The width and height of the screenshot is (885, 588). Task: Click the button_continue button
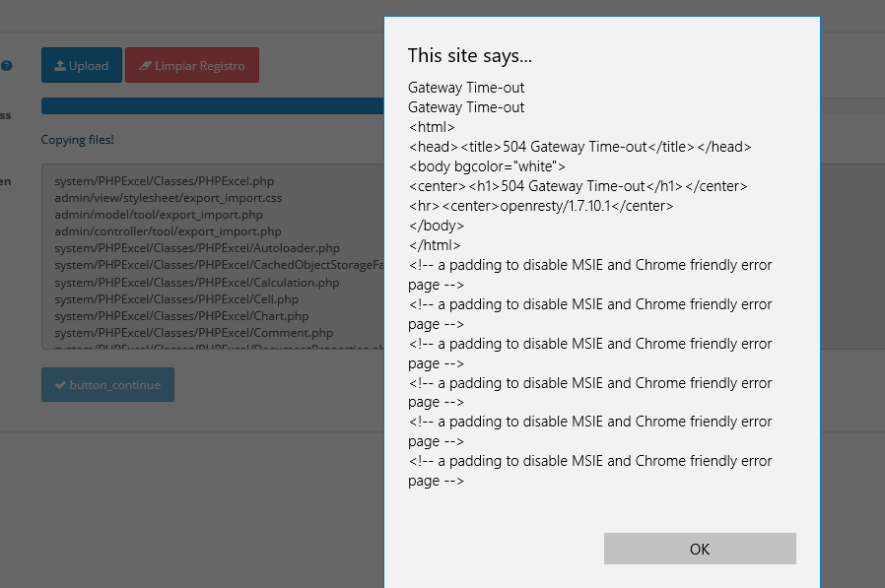[107, 385]
